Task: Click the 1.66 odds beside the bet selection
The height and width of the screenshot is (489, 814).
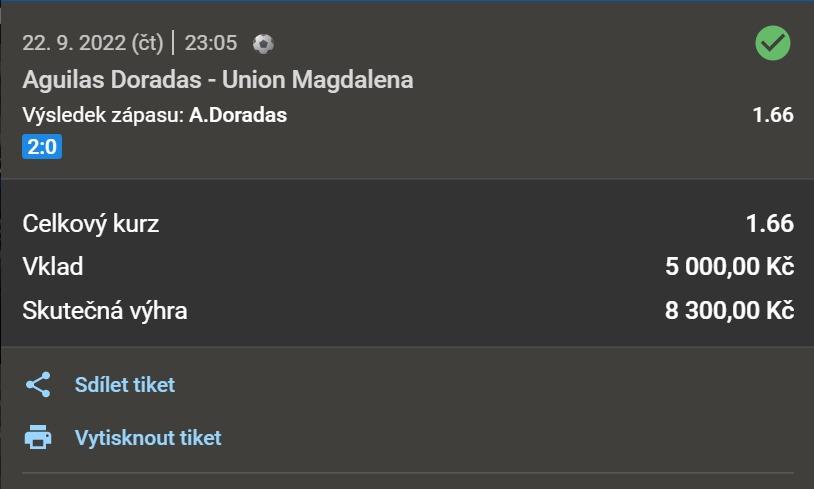Action: click(x=772, y=115)
